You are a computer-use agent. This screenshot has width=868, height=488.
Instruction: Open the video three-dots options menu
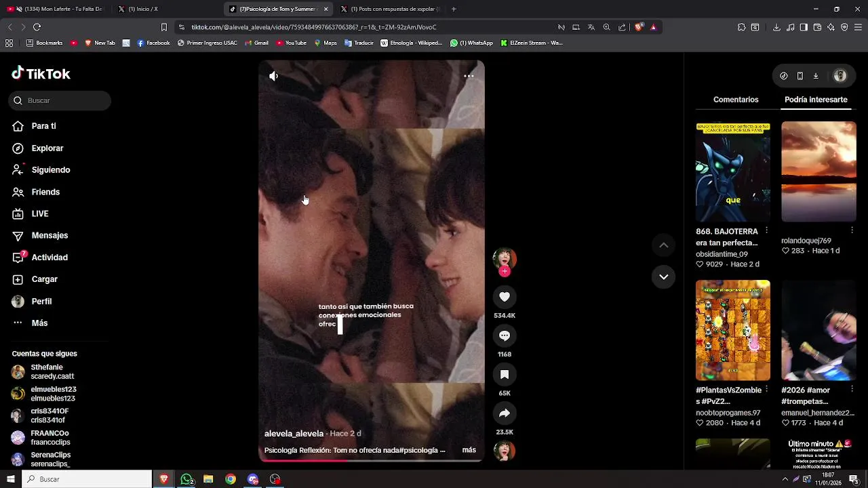469,76
